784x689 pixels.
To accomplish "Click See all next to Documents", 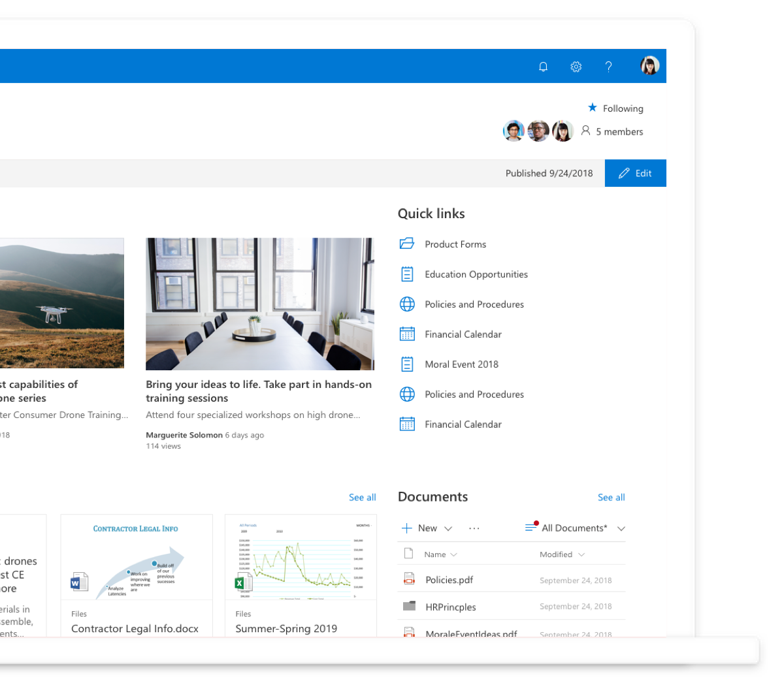I will coord(611,498).
